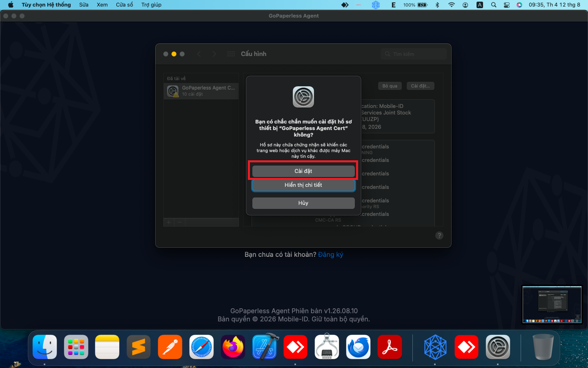
Task: Open Control Center from the menu bar
Action: [507, 5]
